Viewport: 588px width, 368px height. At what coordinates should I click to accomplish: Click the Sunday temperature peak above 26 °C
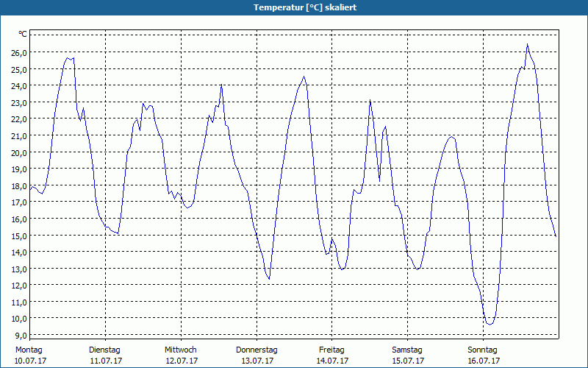click(527, 45)
